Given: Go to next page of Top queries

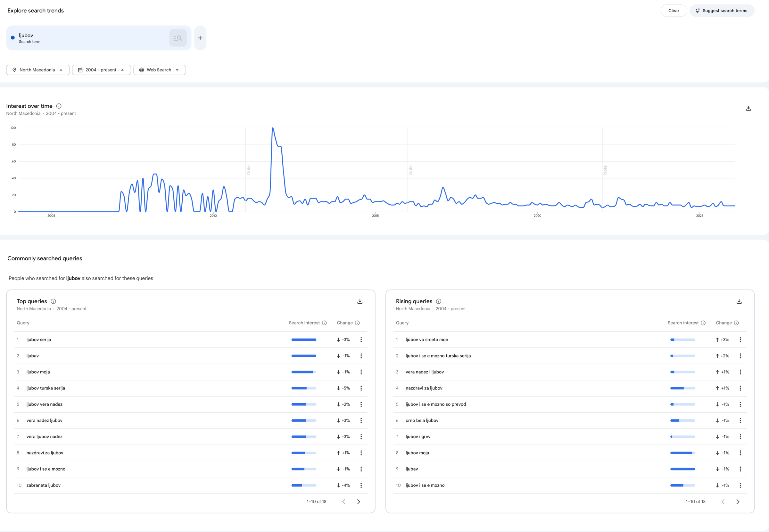Looking at the screenshot, I should click(359, 502).
